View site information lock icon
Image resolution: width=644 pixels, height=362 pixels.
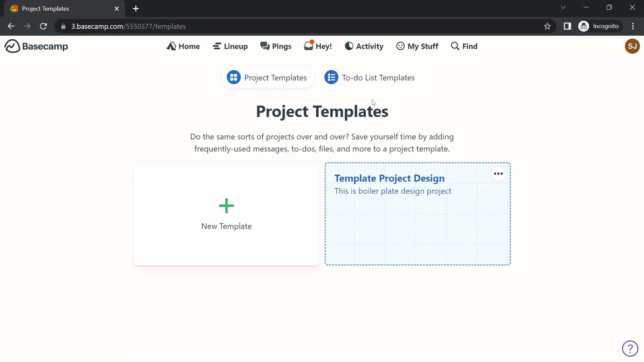(x=63, y=26)
